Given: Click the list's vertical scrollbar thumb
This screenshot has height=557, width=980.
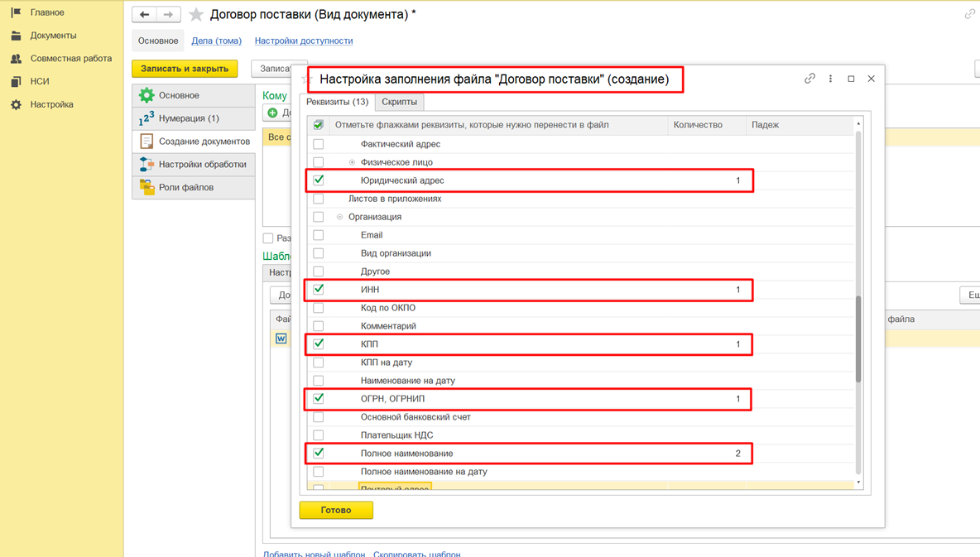Looking at the screenshot, I should point(858,339).
